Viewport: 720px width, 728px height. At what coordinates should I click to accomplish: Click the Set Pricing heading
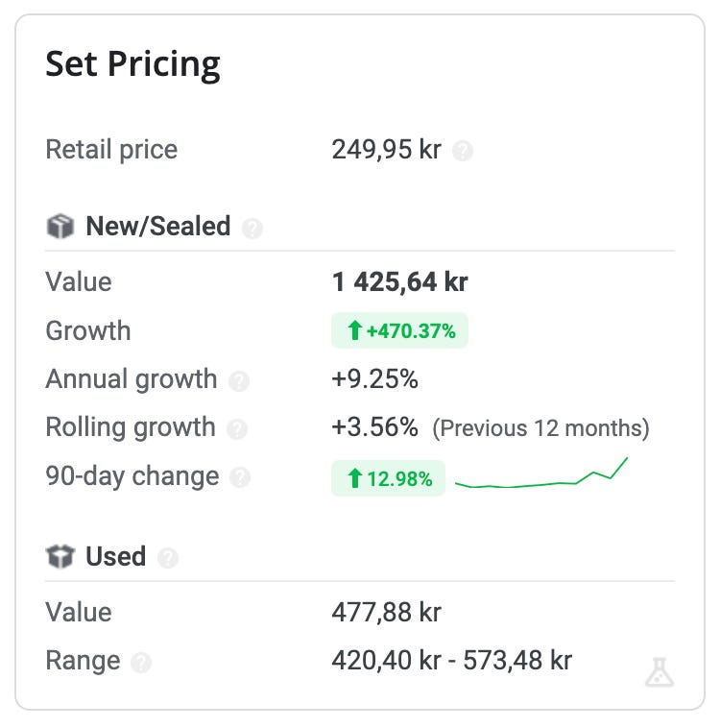coord(133,64)
